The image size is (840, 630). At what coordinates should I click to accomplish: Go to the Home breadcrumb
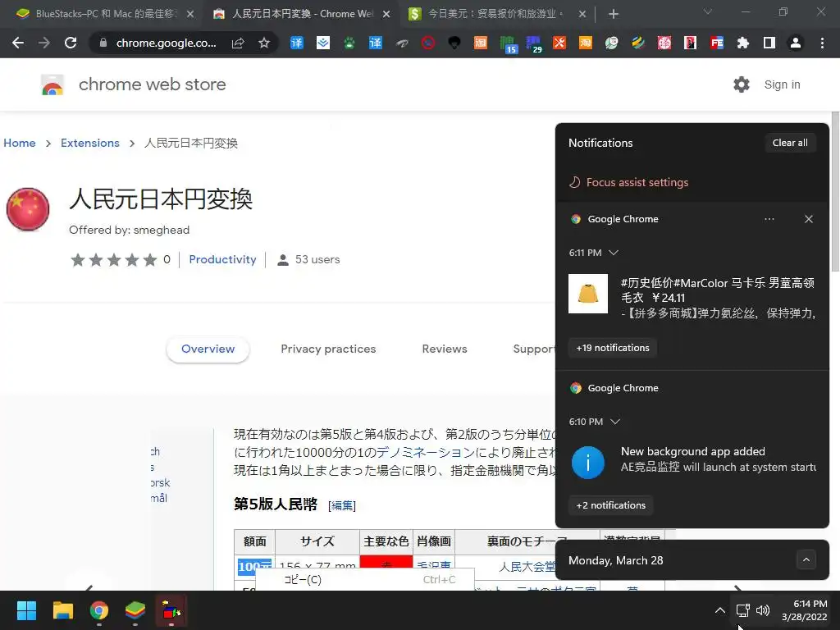(x=20, y=143)
